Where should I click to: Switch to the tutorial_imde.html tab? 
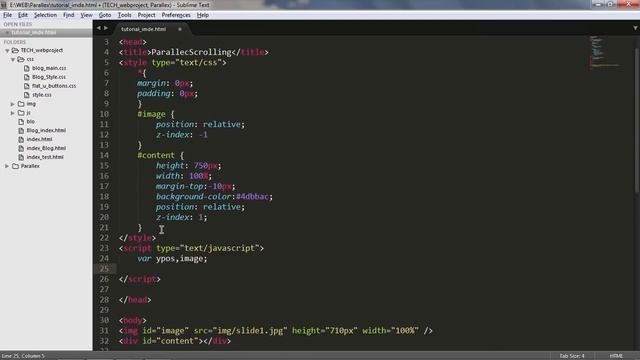click(144, 29)
